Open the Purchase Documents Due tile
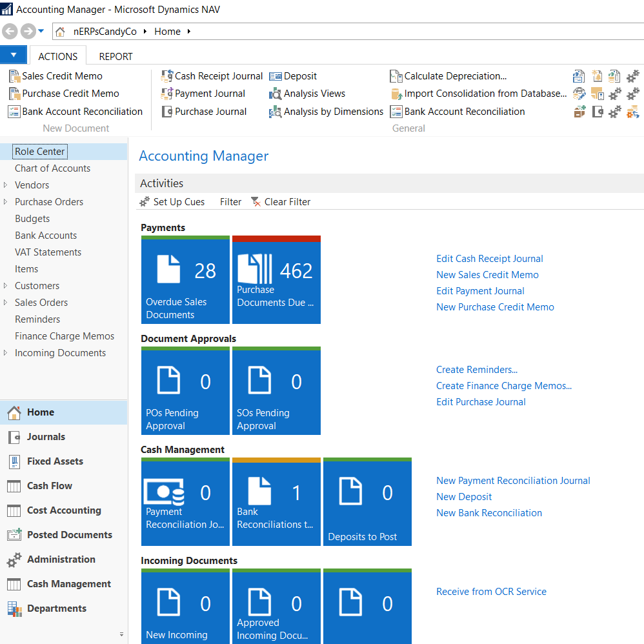The height and width of the screenshot is (644, 644). click(x=276, y=280)
